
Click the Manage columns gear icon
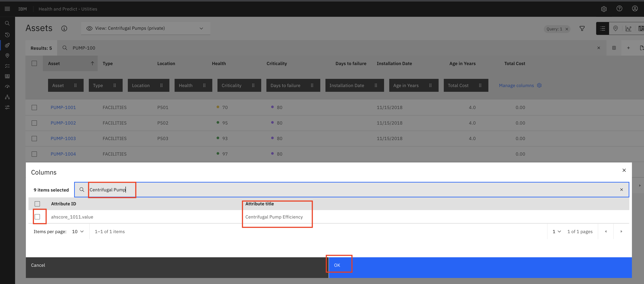[539, 85]
